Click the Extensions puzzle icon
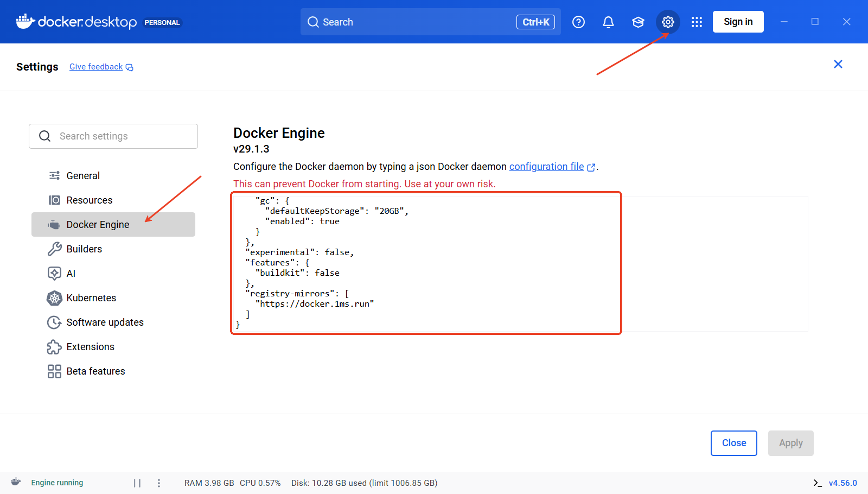Viewport: 868px width, 494px height. 54,346
